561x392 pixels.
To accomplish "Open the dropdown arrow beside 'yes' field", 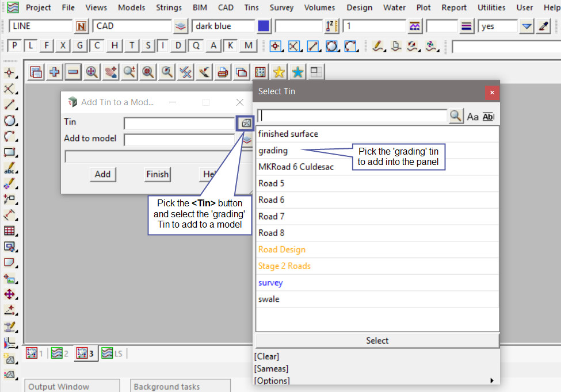I will click(526, 26).
